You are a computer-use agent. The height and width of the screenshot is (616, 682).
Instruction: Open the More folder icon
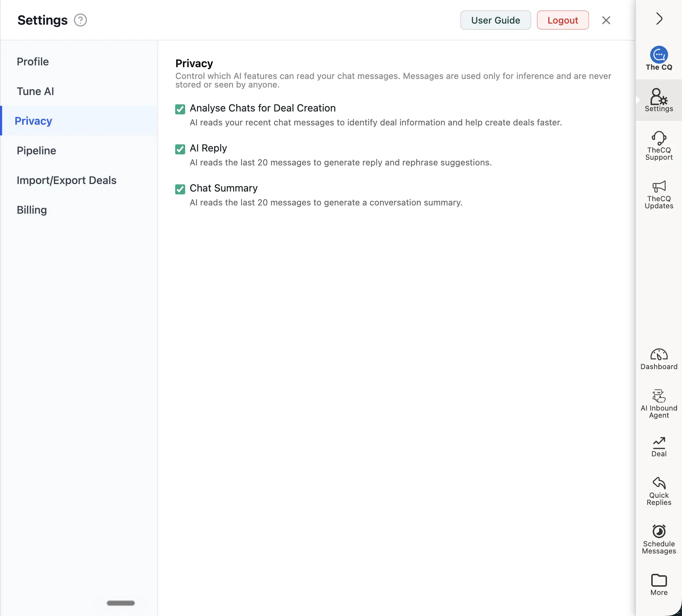659,580
